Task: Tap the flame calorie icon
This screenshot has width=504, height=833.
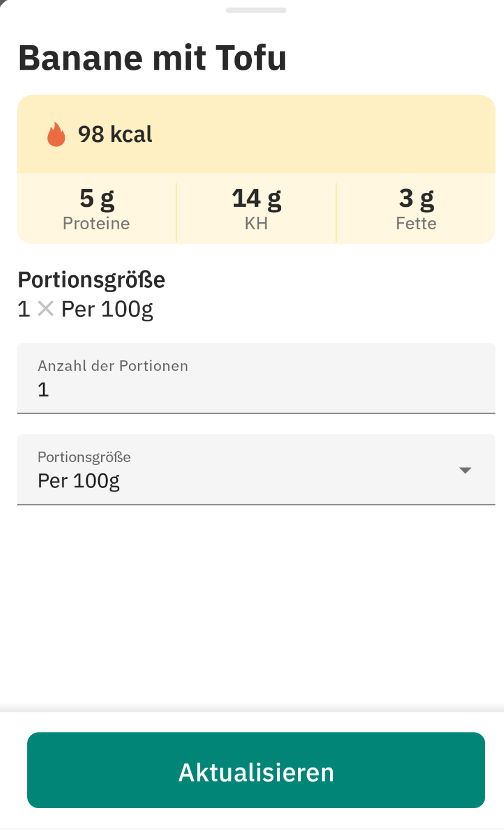Action: (x=56, y=134)
